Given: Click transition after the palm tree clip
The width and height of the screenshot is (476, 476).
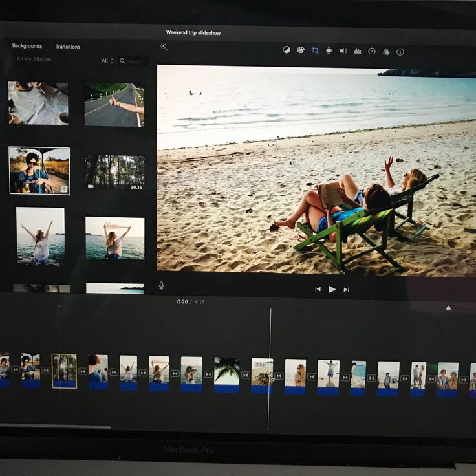Looking at the screenshot, I should [245, 375].
